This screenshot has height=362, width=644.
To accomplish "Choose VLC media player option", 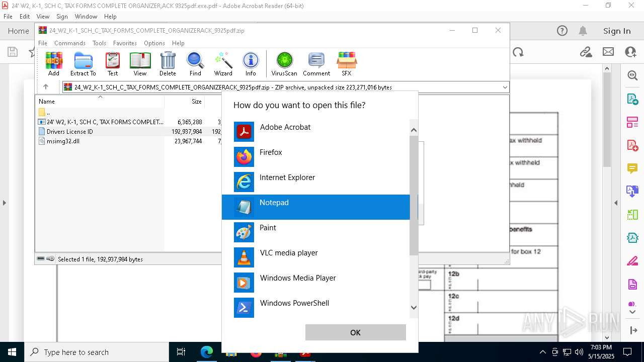I will (x=316, y=257).
